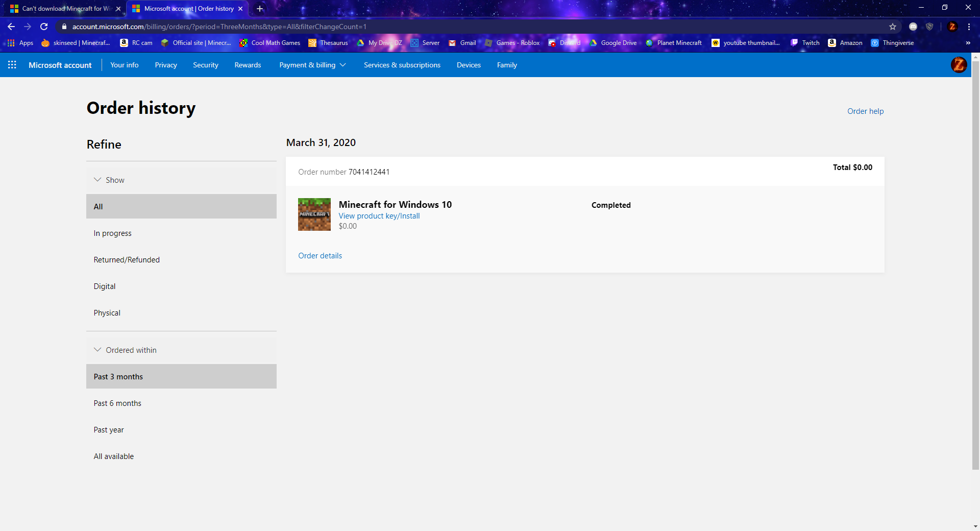Expand the Payment & billing dropdown
The width and height of the screenshot is (980, 531).
[312, 65]
